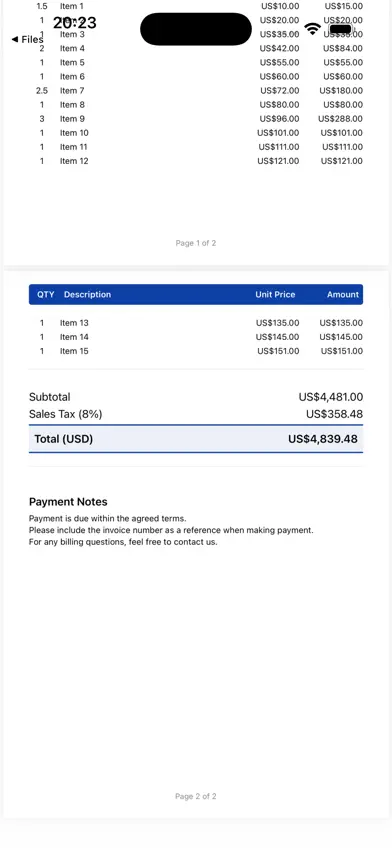392x852 pixels.
Task: Select the Item 9 description
Action: pyautogui.click(x=72, y=119)
